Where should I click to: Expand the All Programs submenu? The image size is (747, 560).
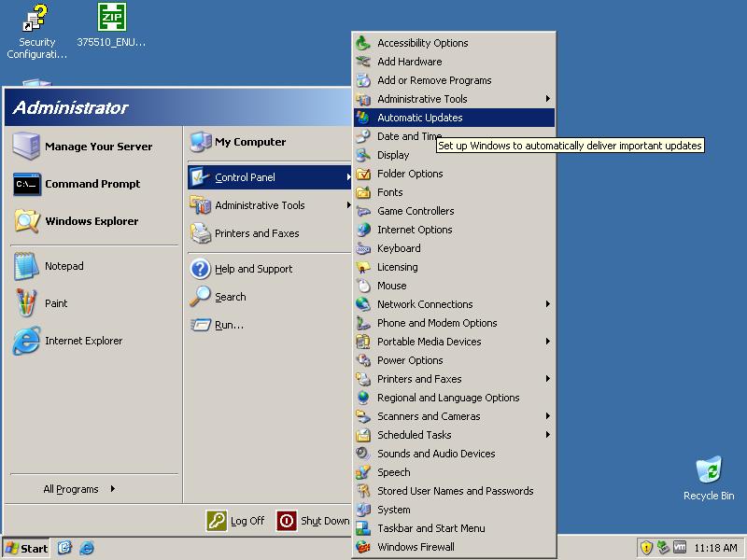(x=79, y=489)
